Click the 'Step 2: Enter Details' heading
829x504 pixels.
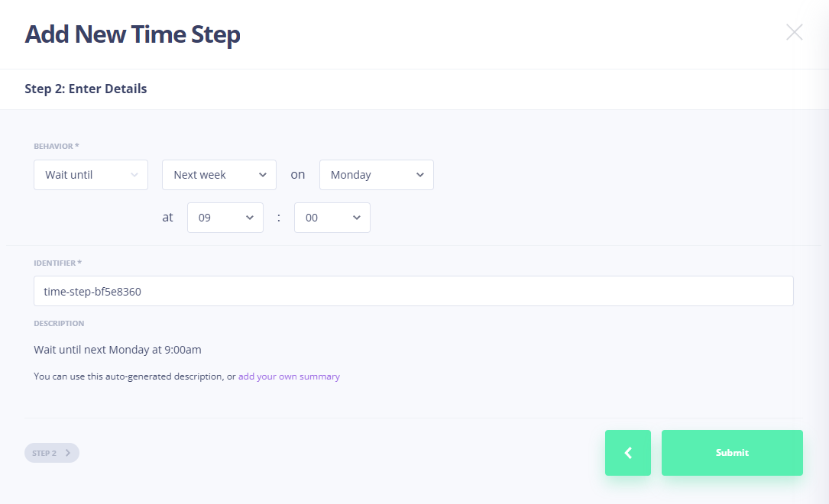(x=86, y=89)
